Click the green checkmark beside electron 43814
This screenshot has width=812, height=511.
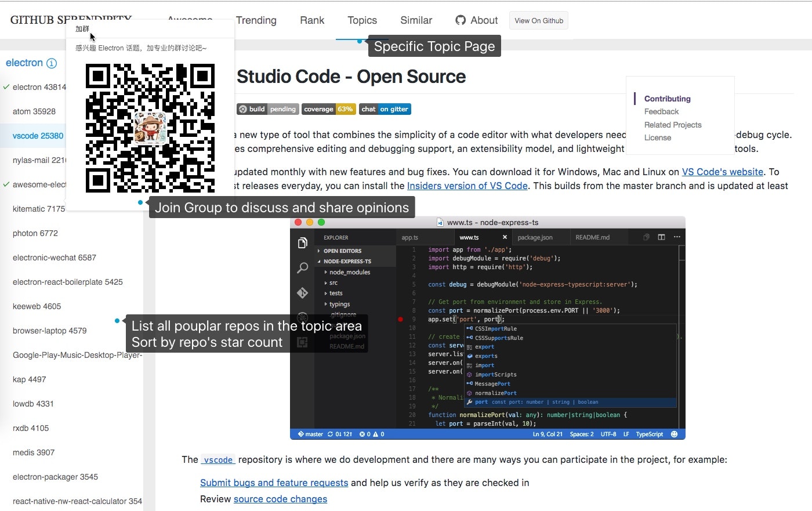pos(5,87)
